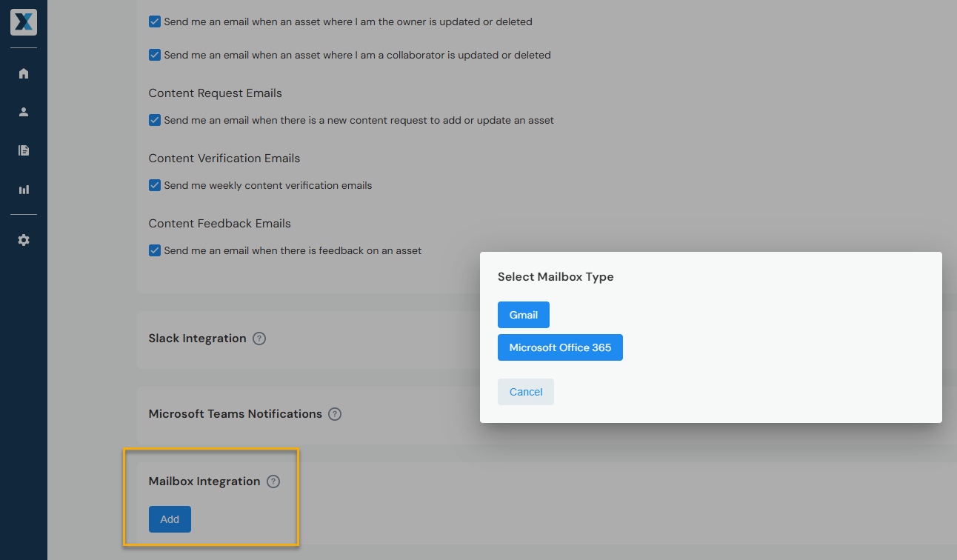Choose Gmail as mailbox type

[x=524, y=315]
